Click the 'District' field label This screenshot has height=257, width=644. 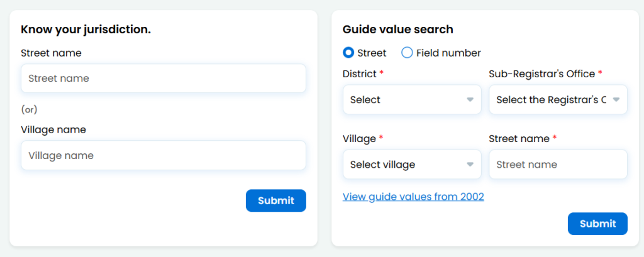pyautogui.click(x=359, y=74)
